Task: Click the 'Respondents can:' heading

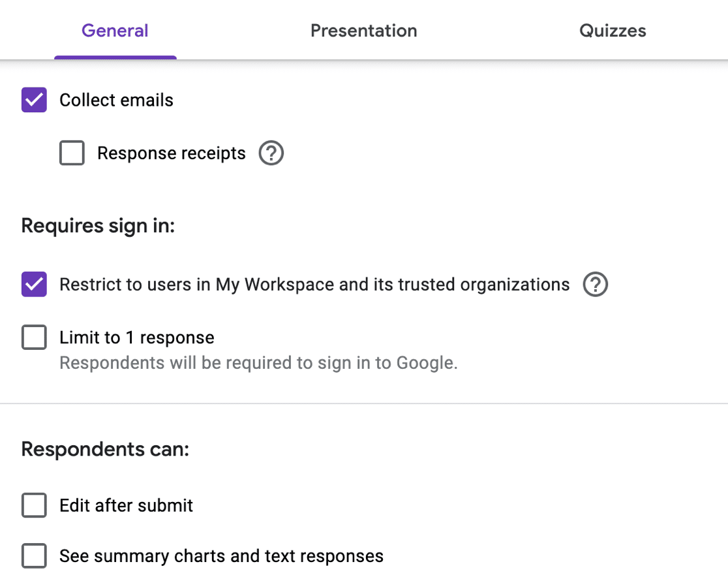Action: pos(106,450)
